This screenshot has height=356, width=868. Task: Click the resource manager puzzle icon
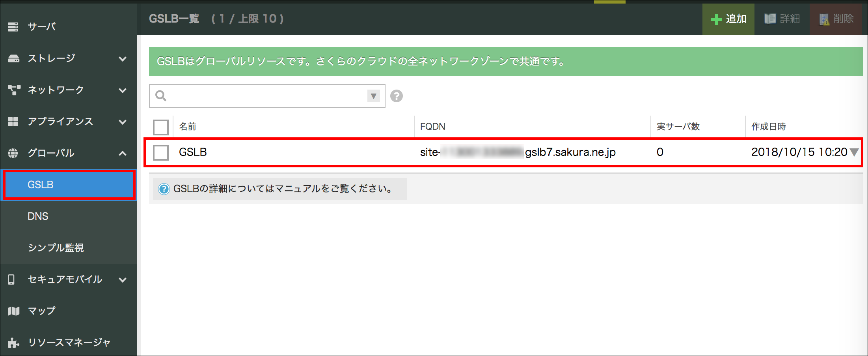coord(13,343)
